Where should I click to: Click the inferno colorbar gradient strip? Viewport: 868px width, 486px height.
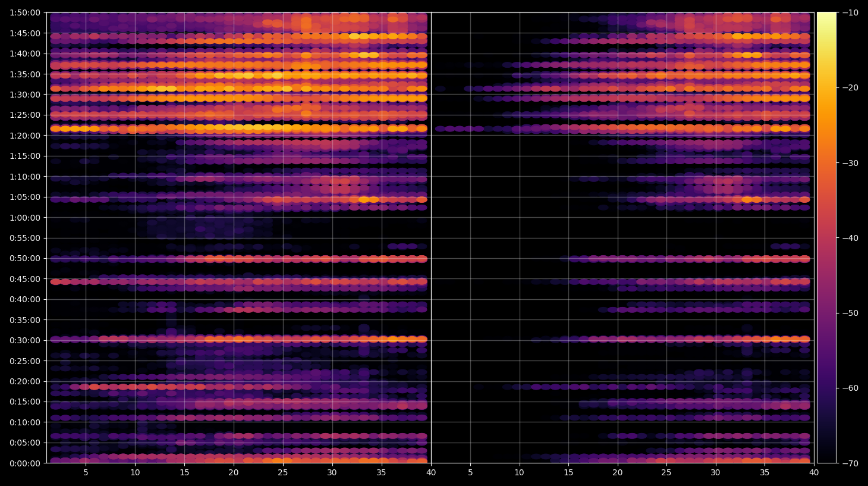(826, 237)
